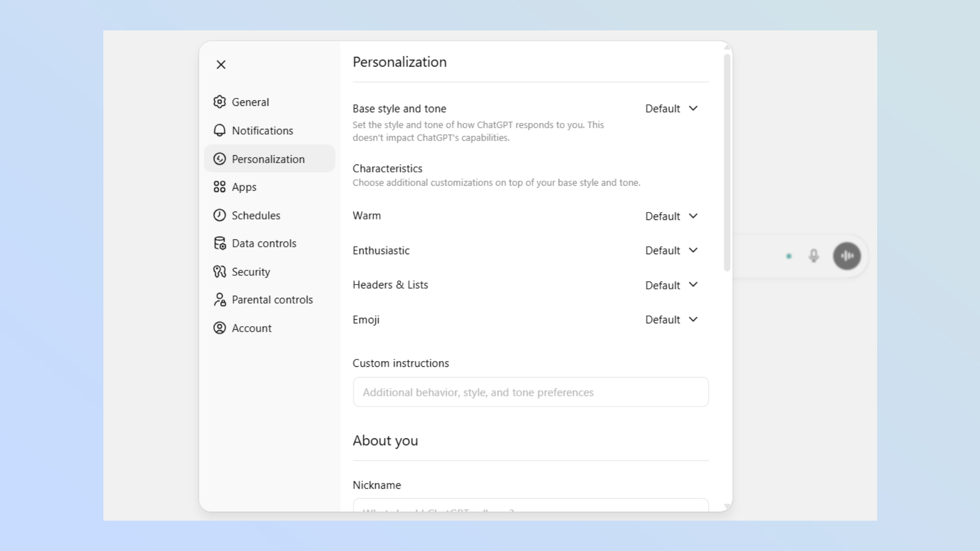Click the microphone dictation icon
This screenshot has height=551, width=980.
point(813,256)
